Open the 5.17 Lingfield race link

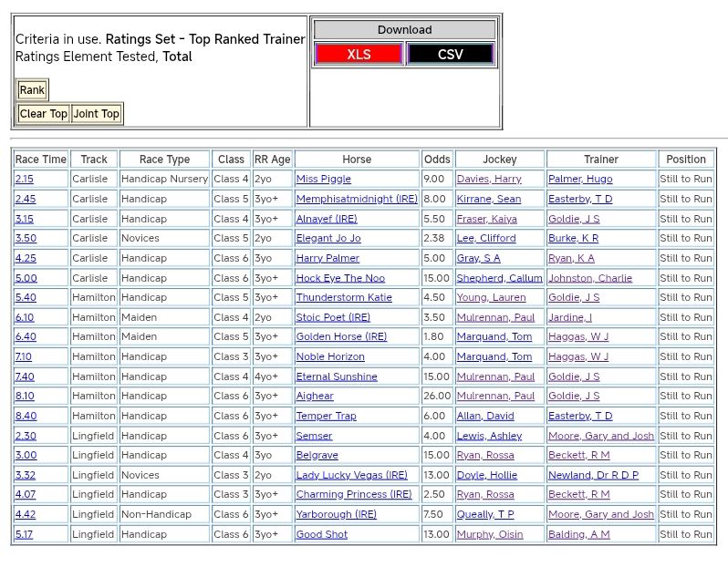tap(24, 534)
